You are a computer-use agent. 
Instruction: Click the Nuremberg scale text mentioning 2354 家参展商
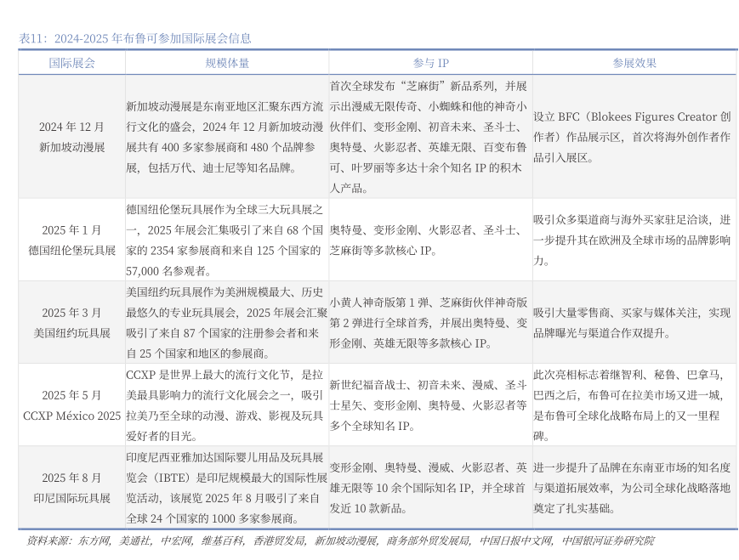pos(226,240)
